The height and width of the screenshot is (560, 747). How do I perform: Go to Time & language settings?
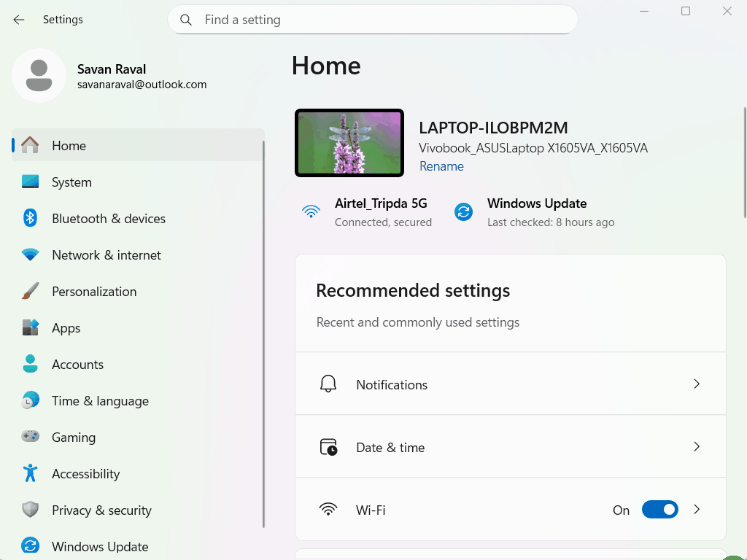tap(100, 401)
